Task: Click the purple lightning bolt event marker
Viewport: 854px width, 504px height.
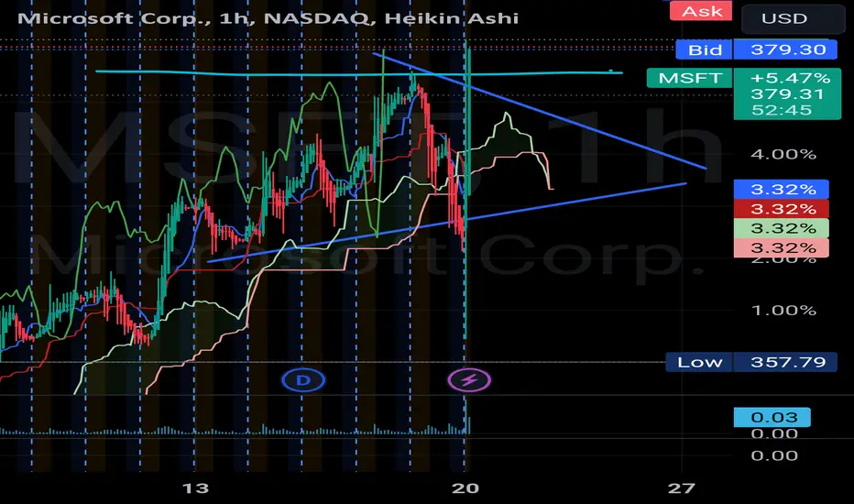Action: [x=469, y=380]
